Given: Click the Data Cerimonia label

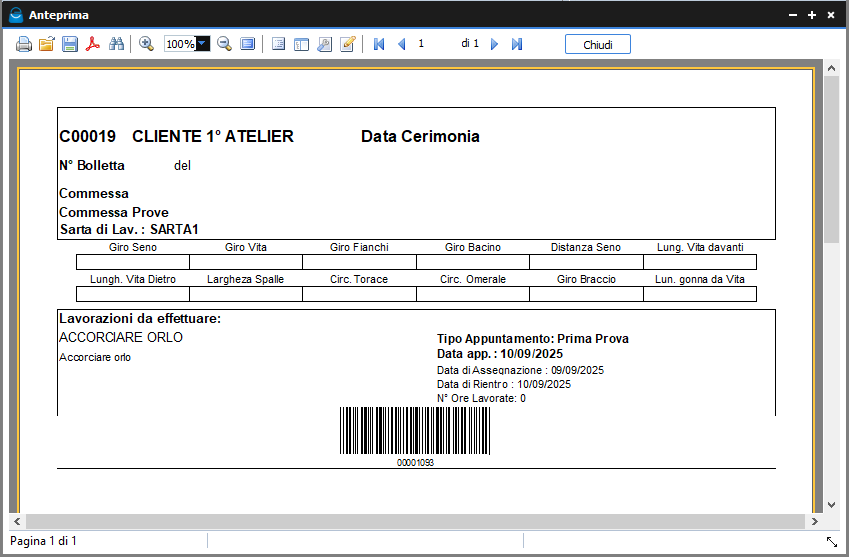Looking at the screenshot, I should coord(420,136).
